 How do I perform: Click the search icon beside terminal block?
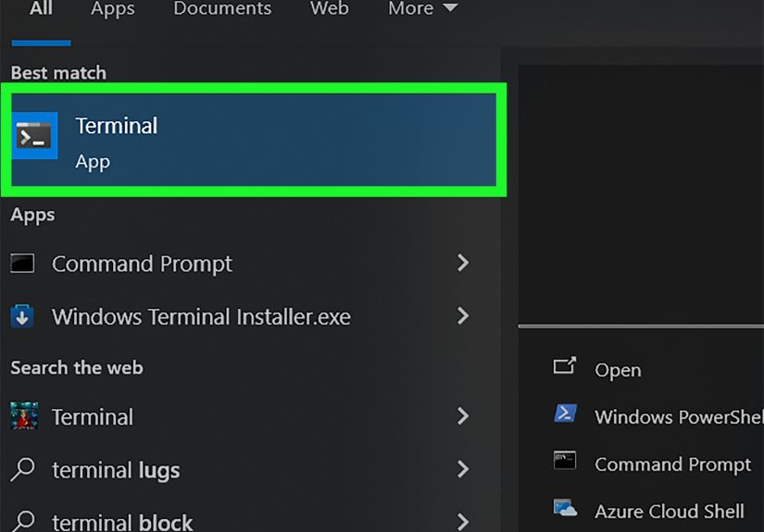tap(22, 521)
